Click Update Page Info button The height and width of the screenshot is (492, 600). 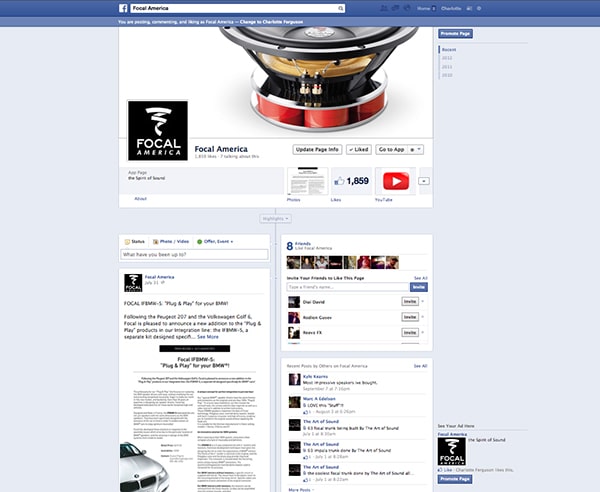(317, 150)
